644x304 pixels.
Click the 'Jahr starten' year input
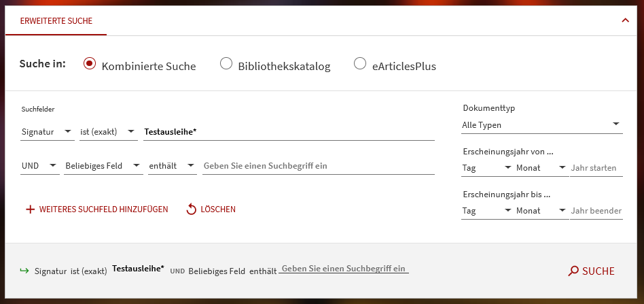(596, 167)
